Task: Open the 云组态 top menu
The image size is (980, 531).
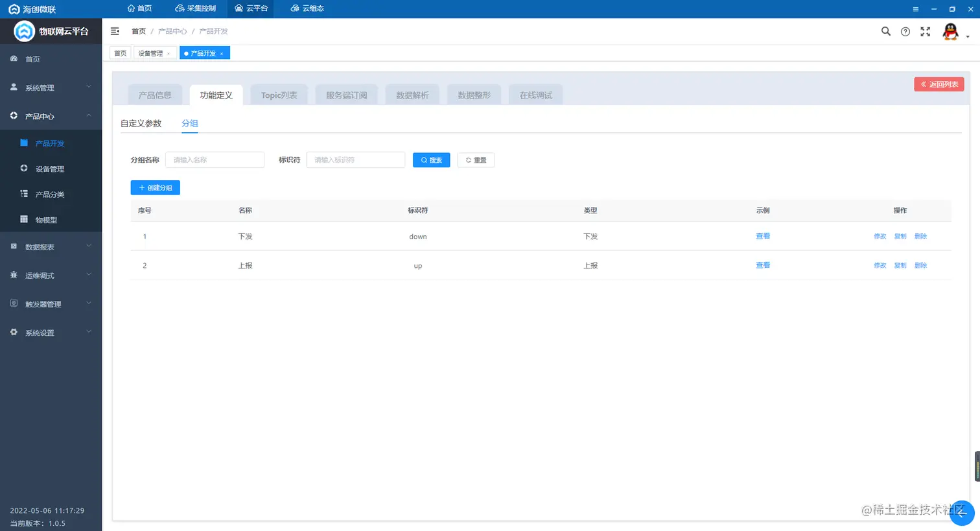Action: click(x=307, y=8)
